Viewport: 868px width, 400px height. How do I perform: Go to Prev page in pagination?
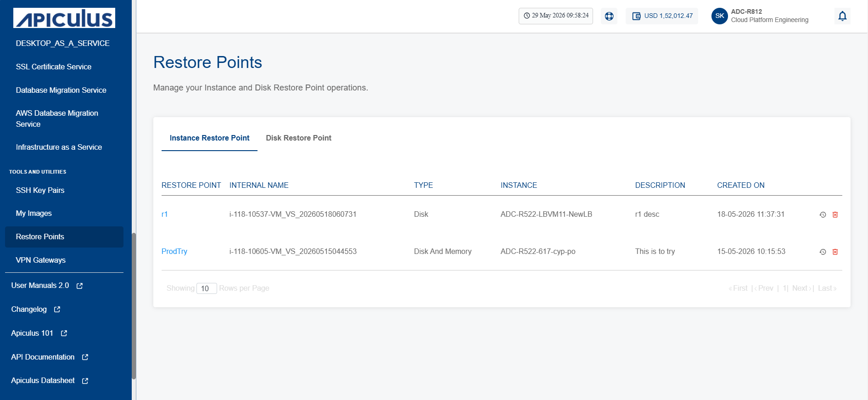(x=764, y=288)
